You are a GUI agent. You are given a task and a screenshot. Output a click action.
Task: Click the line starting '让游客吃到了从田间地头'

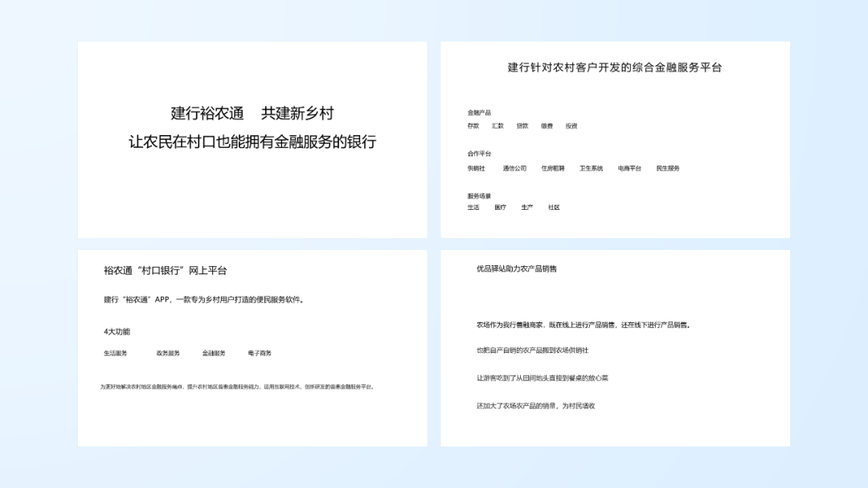(x=542, y=378)
